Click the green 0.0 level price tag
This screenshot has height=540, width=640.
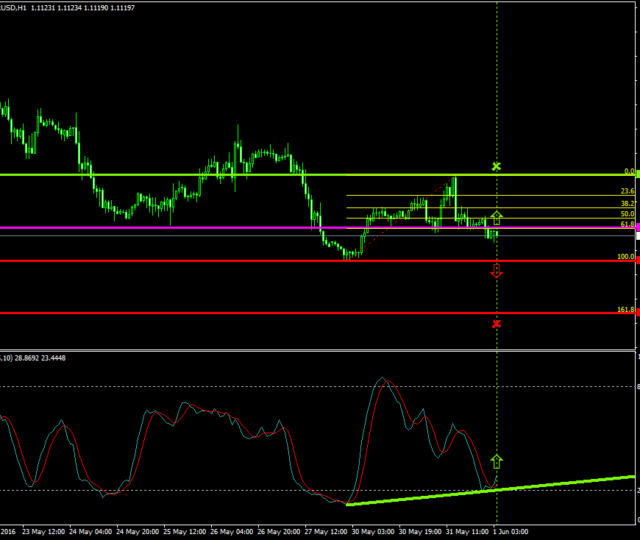tap(637, 174)
